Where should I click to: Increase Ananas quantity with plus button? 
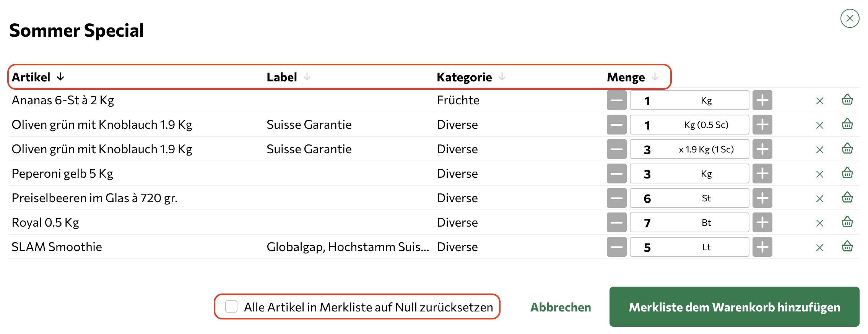(x=762, y=100)
